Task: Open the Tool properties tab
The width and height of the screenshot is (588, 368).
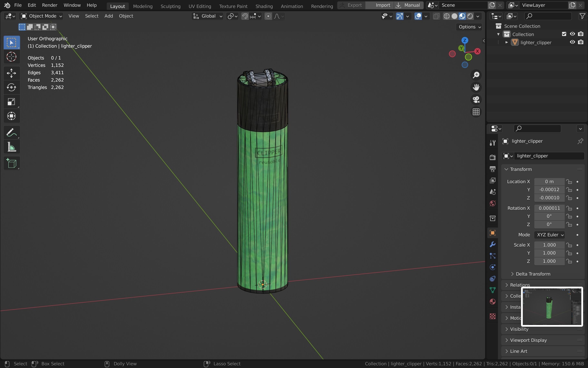Action: click(x=492, y=143)
